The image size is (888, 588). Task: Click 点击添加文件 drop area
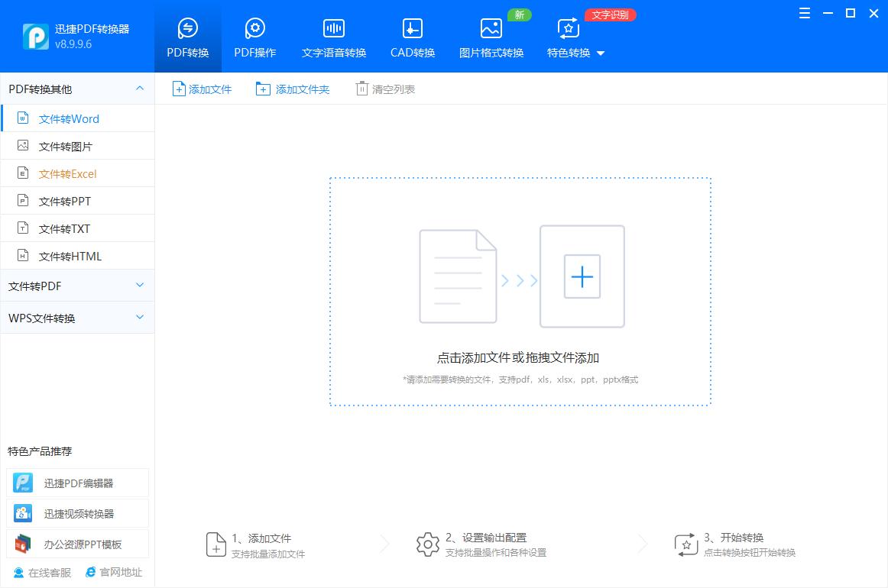(520, 292)
